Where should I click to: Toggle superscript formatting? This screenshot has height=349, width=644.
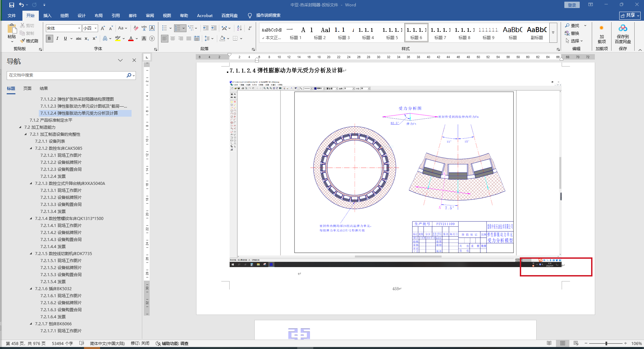click(95, 38)
